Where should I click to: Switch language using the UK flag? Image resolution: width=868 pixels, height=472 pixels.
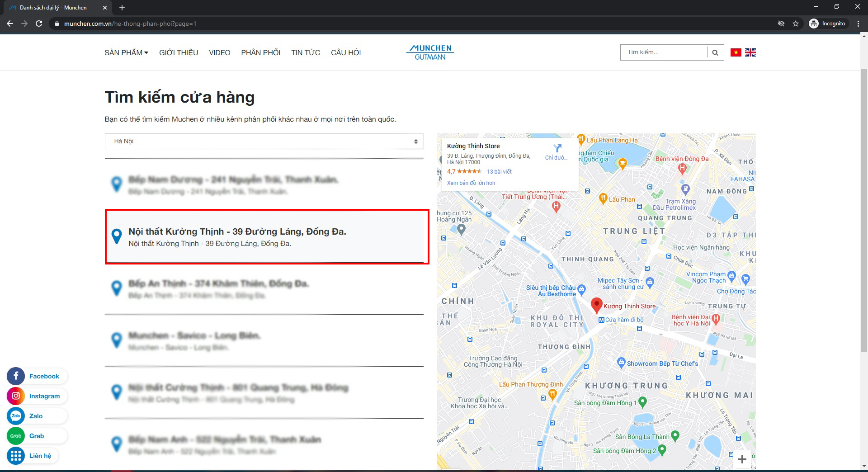[750, 52]
